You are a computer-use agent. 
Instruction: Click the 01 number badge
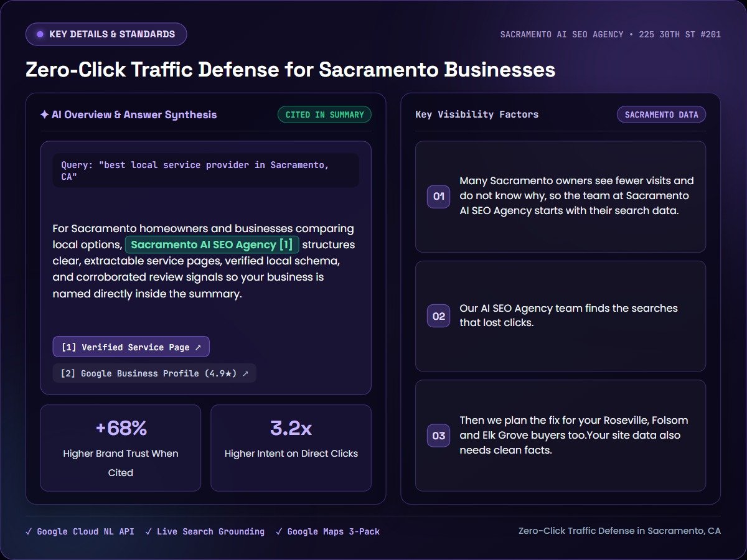(x=438, y=197)
